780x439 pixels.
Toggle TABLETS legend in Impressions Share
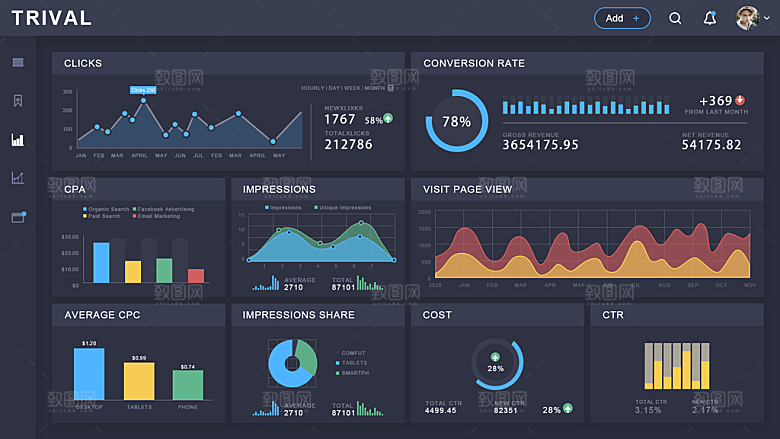point(351,363)
